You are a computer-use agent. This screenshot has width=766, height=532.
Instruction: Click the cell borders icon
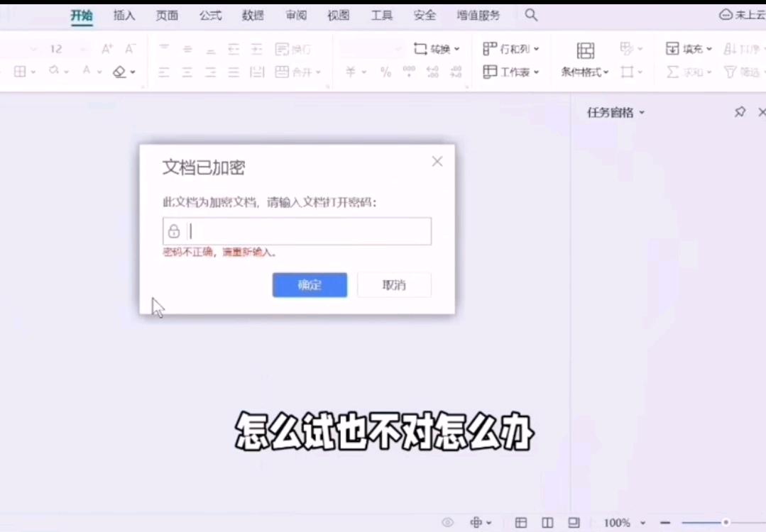pyautogui.click(x=20, y=72)
